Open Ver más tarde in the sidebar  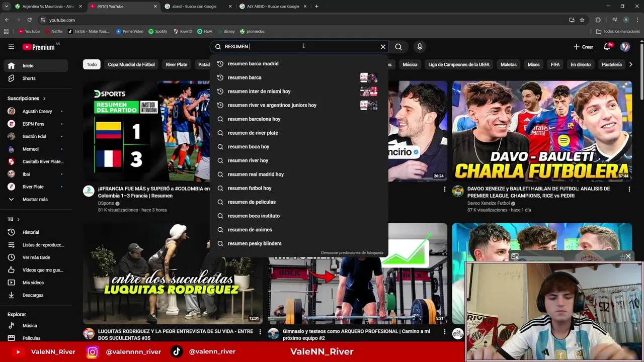click(35, 257)
